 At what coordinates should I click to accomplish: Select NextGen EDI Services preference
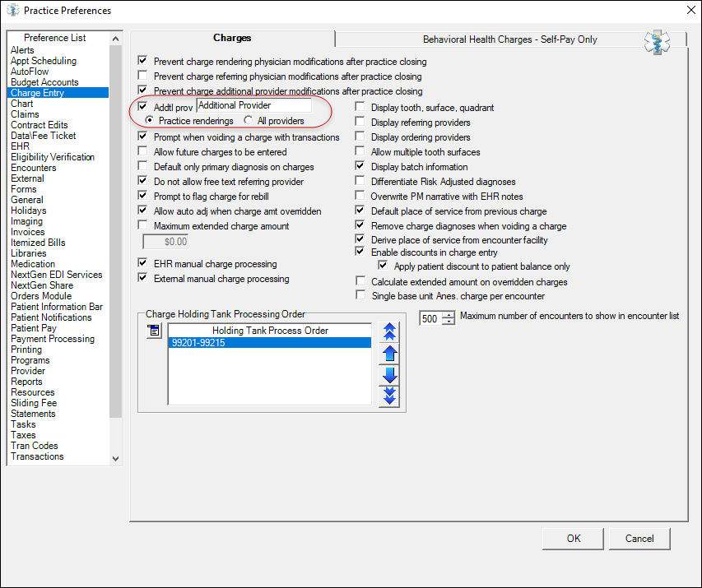coord(57,275)
